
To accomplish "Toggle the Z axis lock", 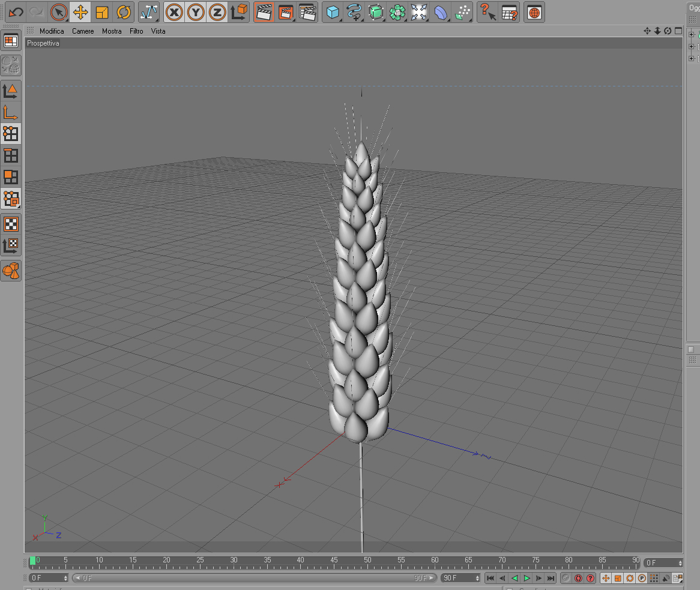I will click(x=217, y=12).
